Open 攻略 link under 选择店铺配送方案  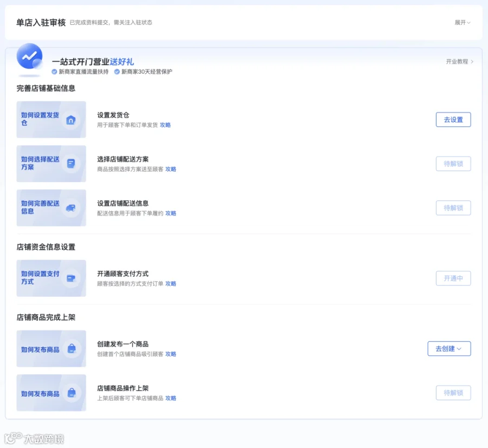point(171,169)
